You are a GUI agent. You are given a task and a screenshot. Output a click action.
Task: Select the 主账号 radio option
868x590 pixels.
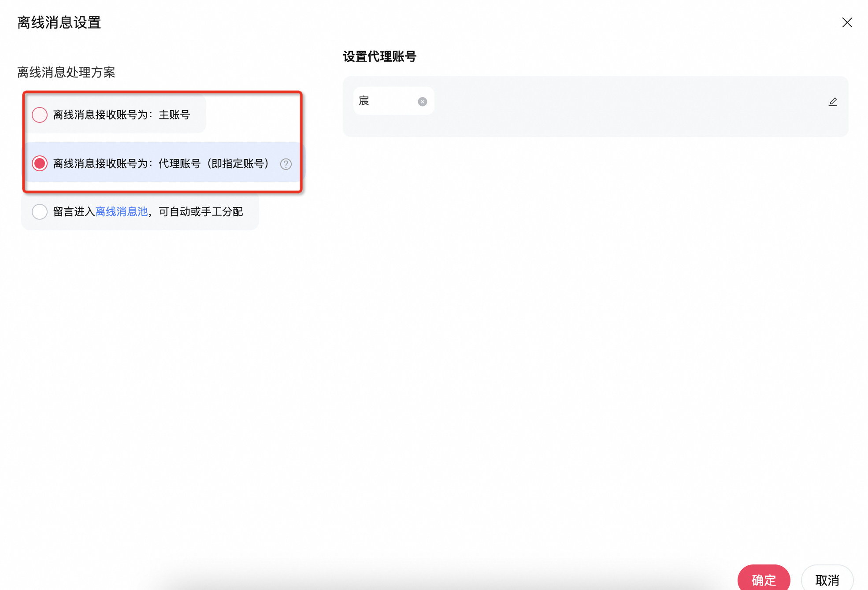tap(40, 115)
